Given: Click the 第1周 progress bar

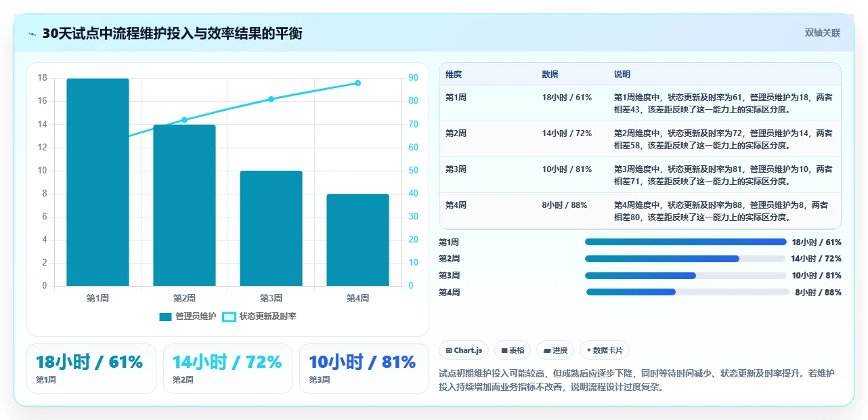Looking at the screenshot, I should [x=686, y=242].
